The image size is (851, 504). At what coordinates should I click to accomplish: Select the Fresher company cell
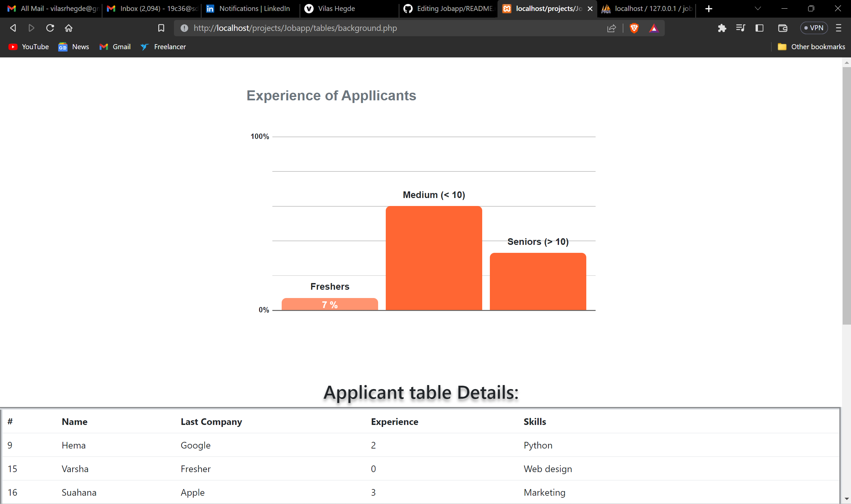196,469
